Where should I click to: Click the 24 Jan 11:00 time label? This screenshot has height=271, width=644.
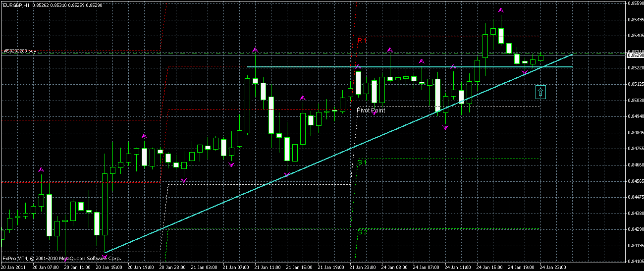click(x=458, y=268)
